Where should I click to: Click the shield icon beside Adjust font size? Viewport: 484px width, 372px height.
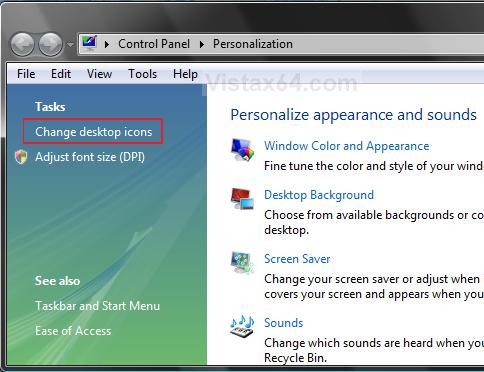pos(21,157)
